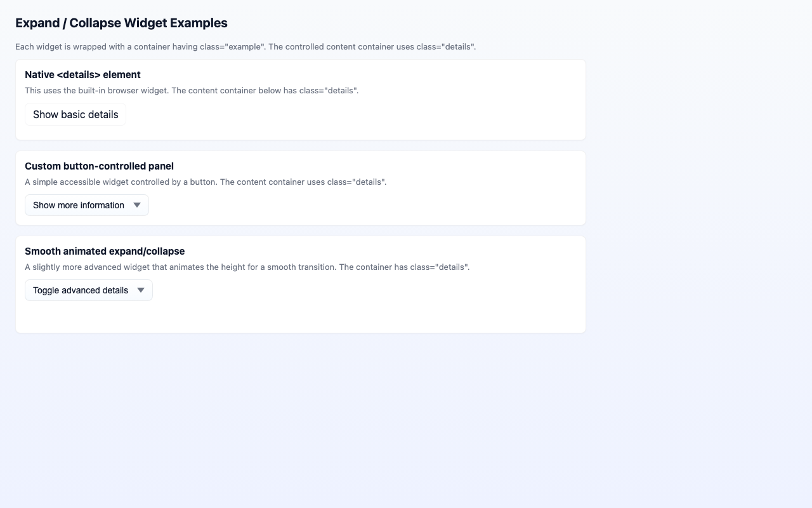Image resolution: width=812 pixels, height=508 pixels.
Task: Click the "Show more information" button label text
Action: tap(79, 205)
